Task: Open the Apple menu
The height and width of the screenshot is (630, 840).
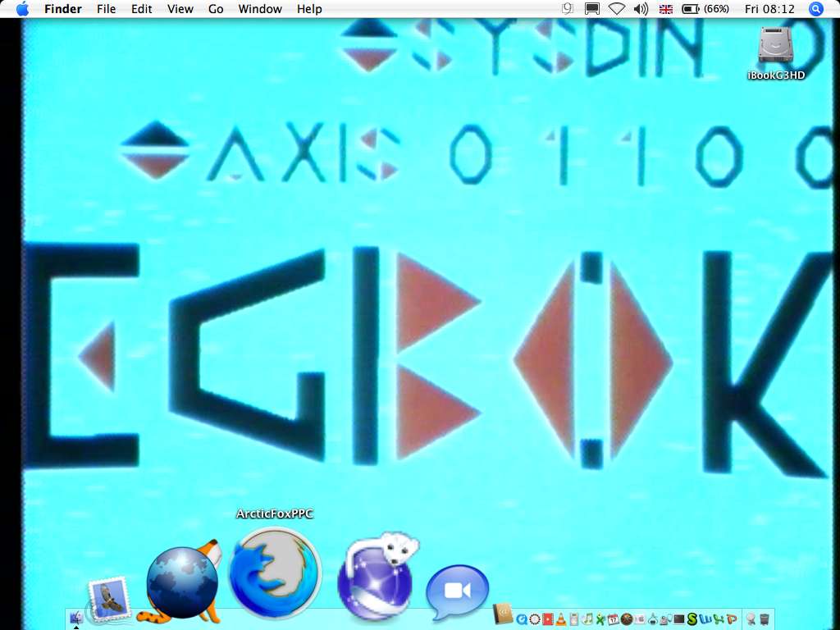Action: click(x=22, y=8)
